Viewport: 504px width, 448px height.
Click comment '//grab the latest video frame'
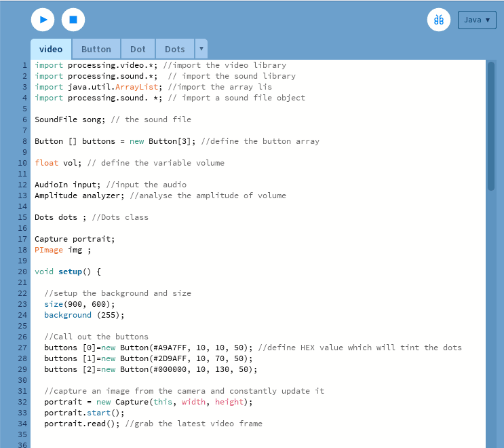194,424
